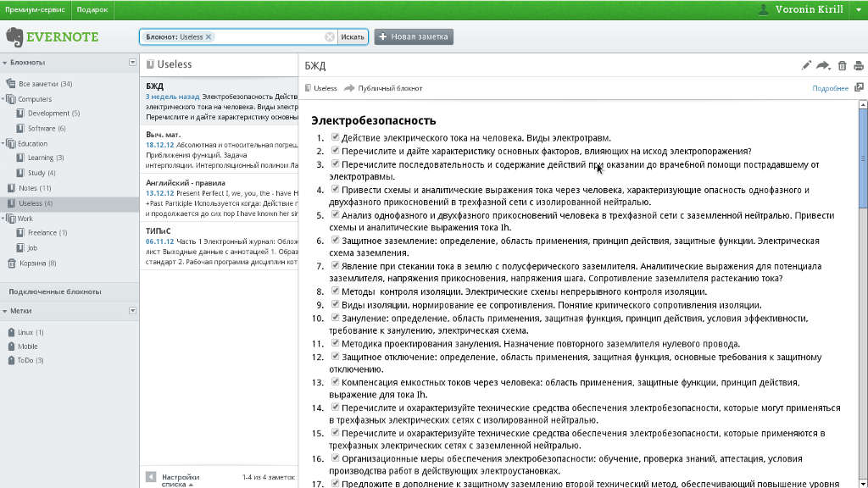Open Подключенные блокноты section
This screenshot has height=488, width=868.
click(x=55, y=291)
